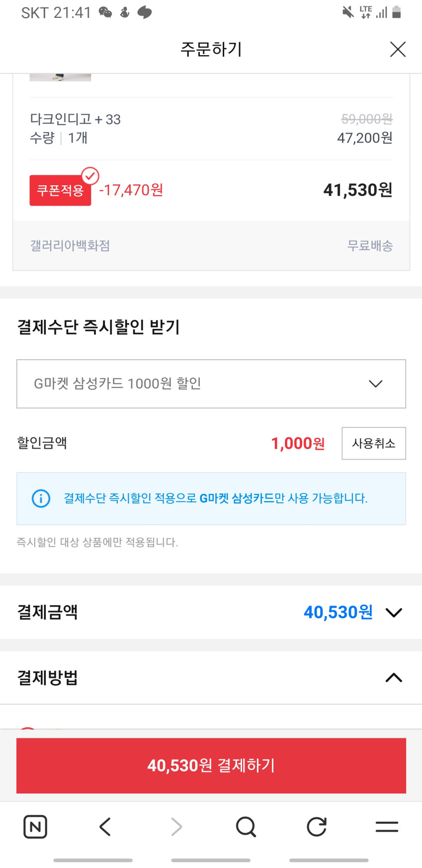Tap the product thumbnail at top
Viewport: 422px width, 868px height.
[x=60, y=78]
